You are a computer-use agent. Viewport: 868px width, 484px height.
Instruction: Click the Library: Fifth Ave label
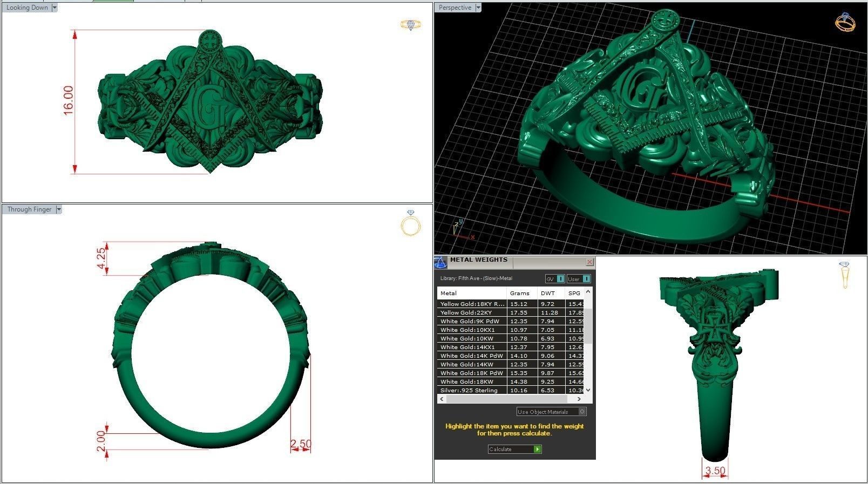coord(476,278)
